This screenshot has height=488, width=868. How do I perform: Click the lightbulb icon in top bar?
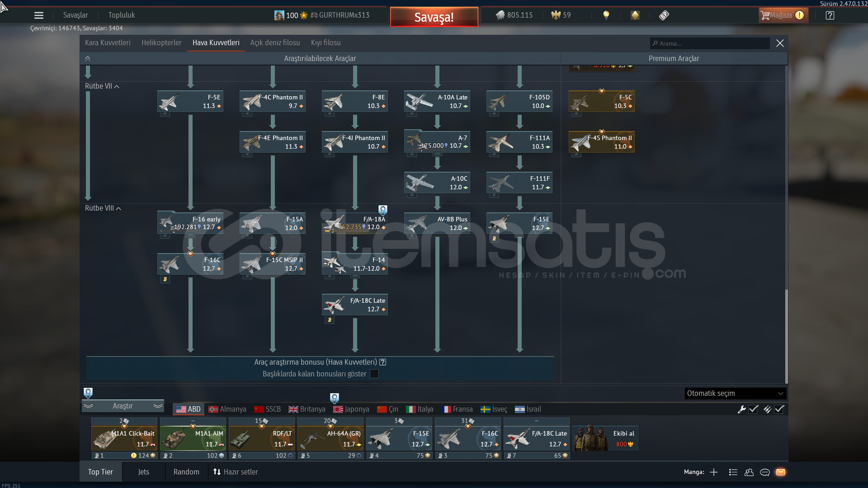[606, 15]
